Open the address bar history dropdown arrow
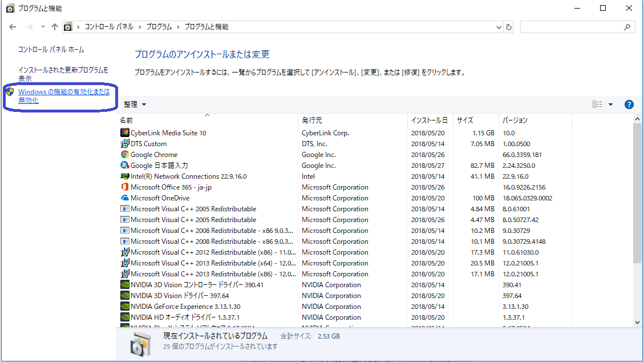This screenshot has width=644, height=362. coord(499,26)
